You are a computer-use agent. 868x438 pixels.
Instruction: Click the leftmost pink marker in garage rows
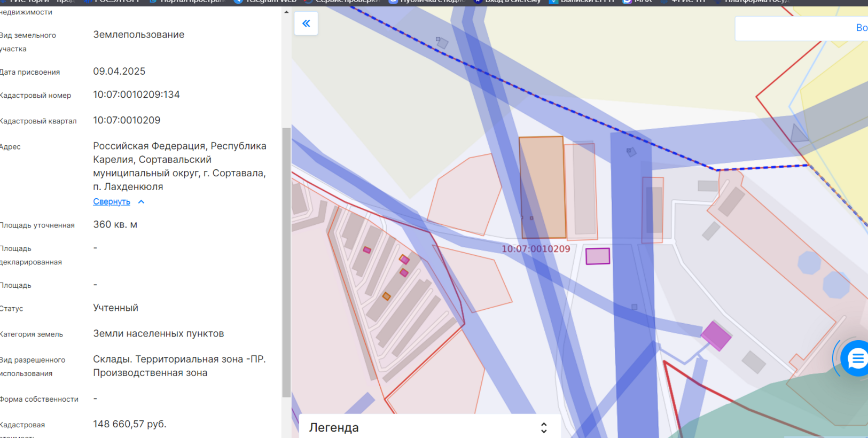pyautogui.click(x=367, y=250)
